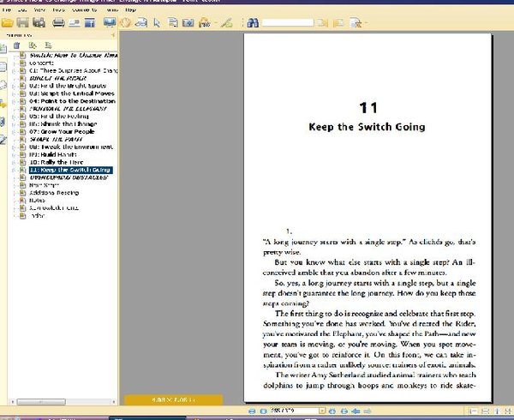Click the bookmarks panel horizontal scrollbar thumb
Viewport: 514px width, 420px height.
[x=41, y=402]
